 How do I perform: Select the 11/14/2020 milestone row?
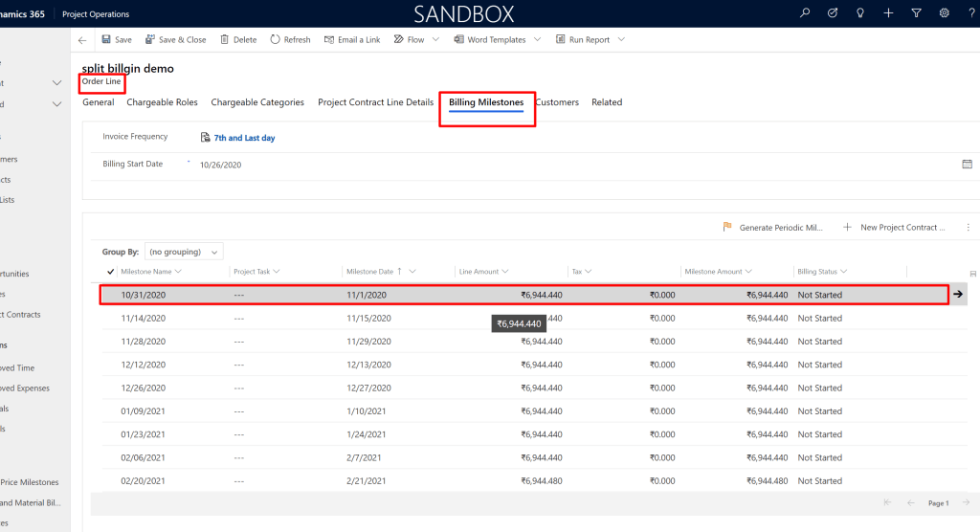pos(144,319)
